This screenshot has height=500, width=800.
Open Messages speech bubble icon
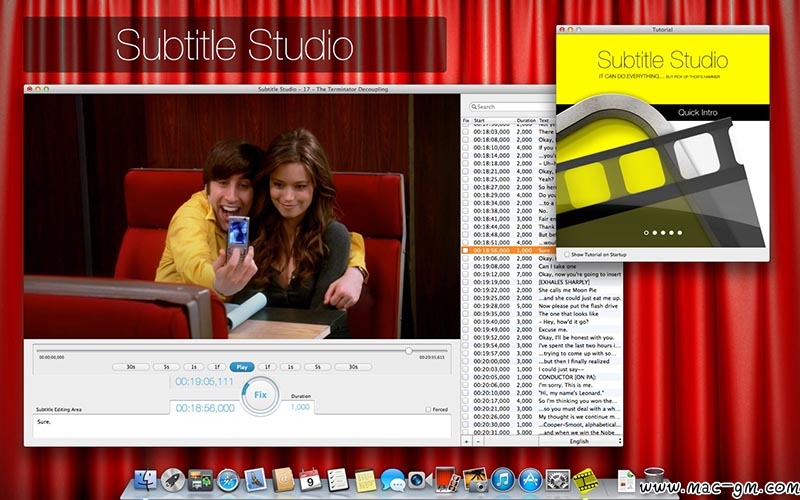pyautogui.click(x=392, y=480)
